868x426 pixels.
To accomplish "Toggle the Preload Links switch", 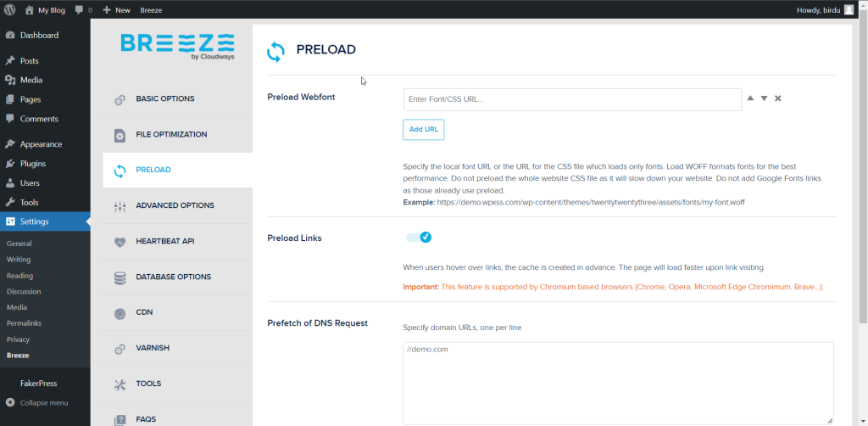I will 419,238.
